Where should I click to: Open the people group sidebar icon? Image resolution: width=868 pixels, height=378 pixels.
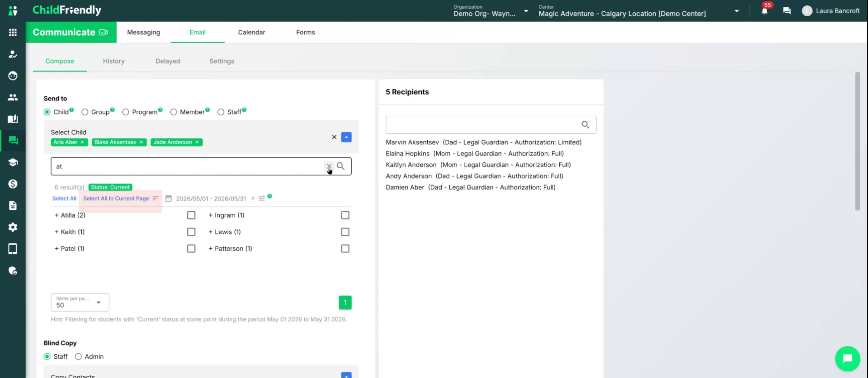click(x=13, y=97)
